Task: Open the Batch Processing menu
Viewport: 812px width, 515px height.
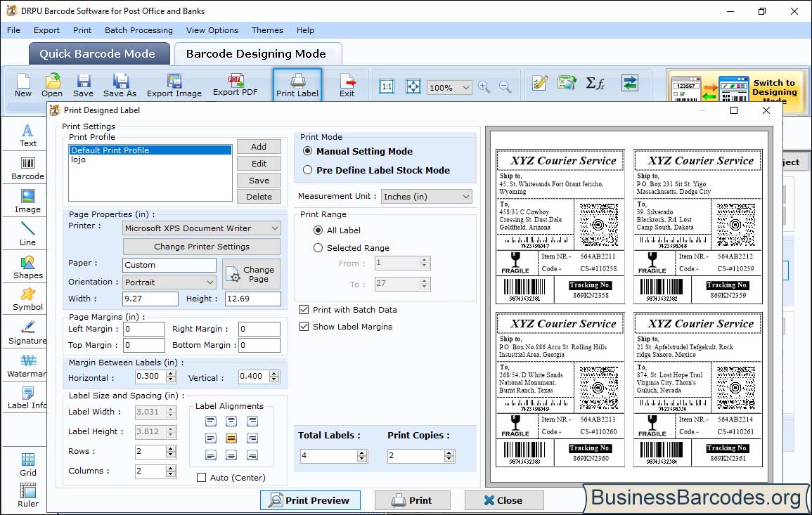Action: tap(138, 30)
